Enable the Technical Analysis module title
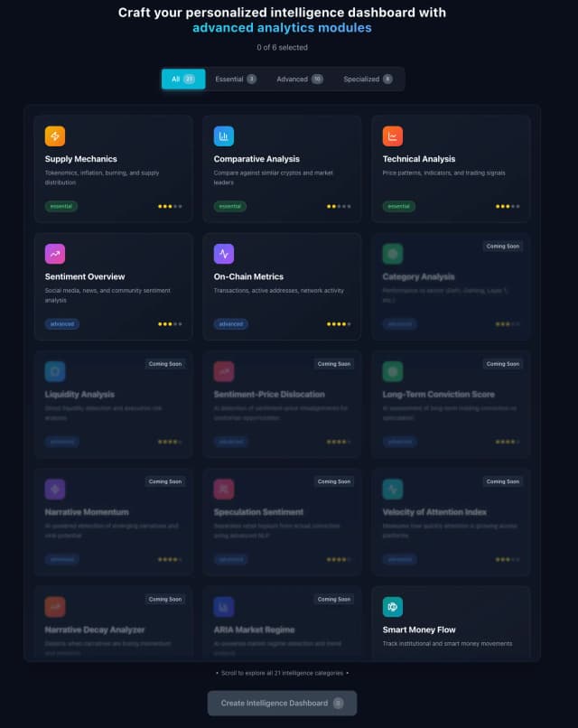This screenshot has width=578, height=728. 419,159
